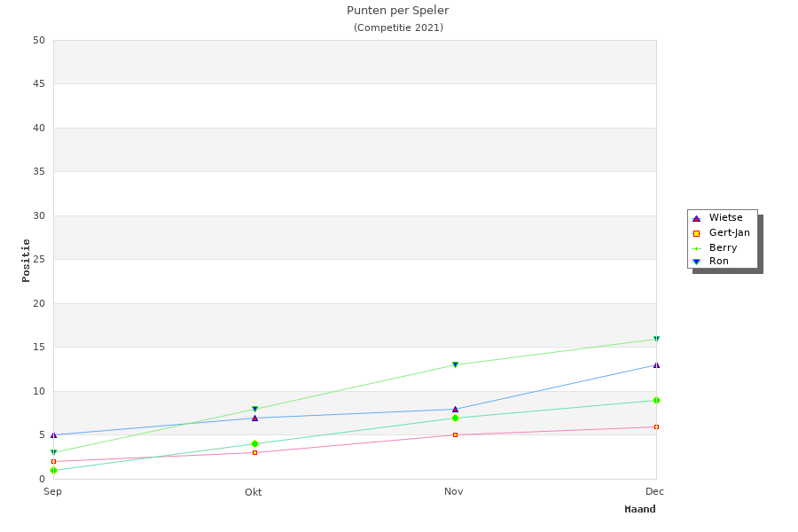Click the Gert-Jan legend label
798x532 pixels.
click(x=729, y=233)
